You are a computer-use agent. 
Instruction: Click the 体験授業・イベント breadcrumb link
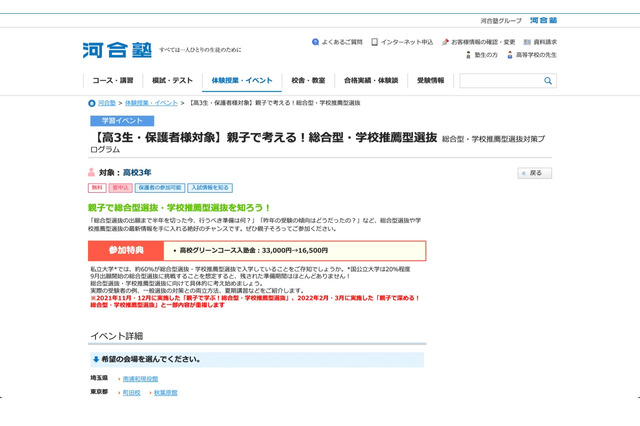click(x=151, y=103)
